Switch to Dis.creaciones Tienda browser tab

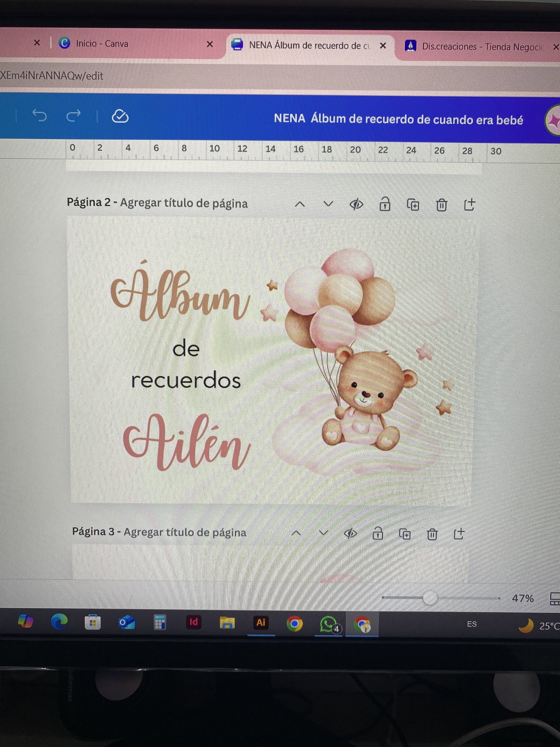point(481,47)
